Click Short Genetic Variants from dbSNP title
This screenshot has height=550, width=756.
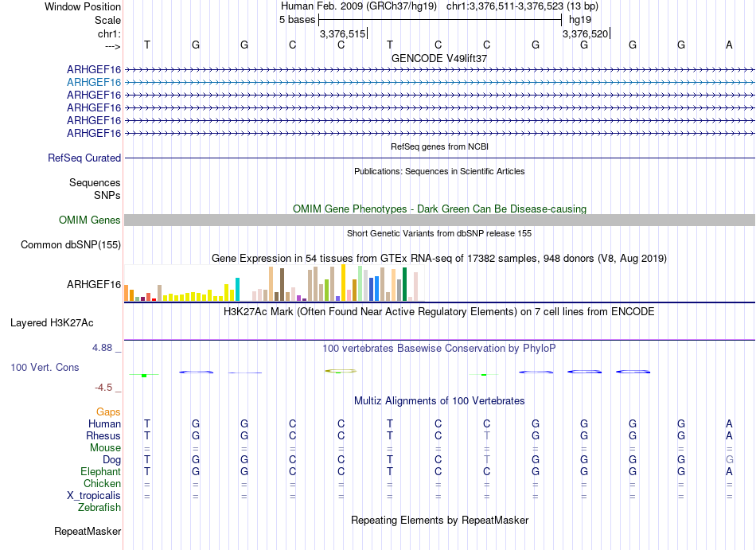(439, 233)
